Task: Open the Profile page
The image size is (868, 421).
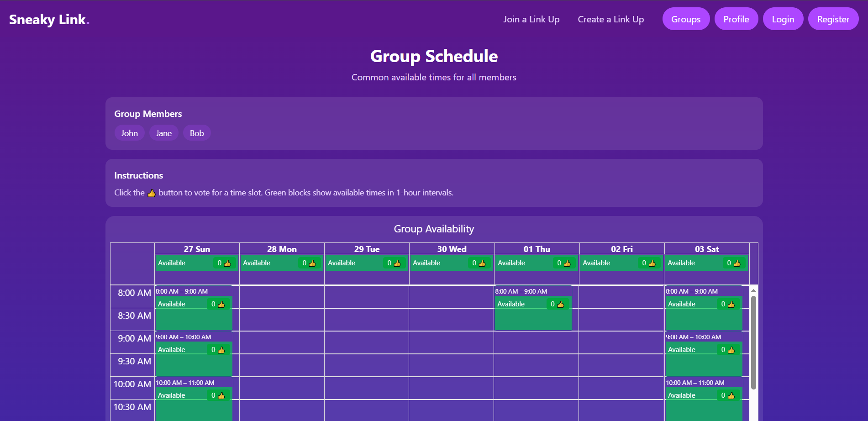Action: pyautogui.click(x=736, y=19)
